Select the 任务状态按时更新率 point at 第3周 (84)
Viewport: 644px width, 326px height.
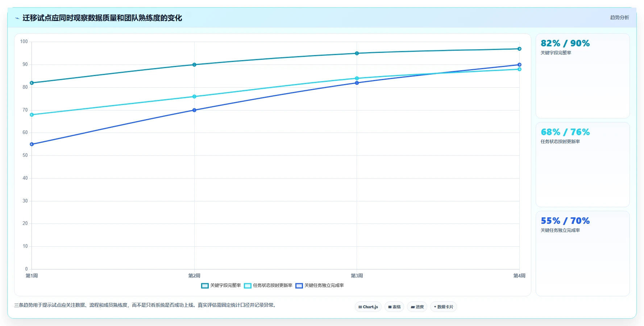(357, 78)
